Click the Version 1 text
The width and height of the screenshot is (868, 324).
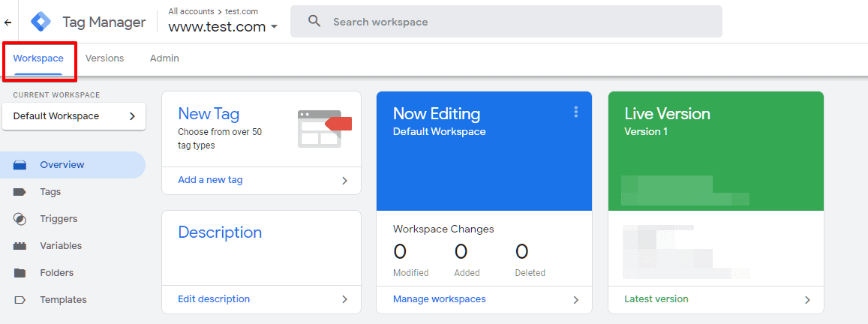646,132
